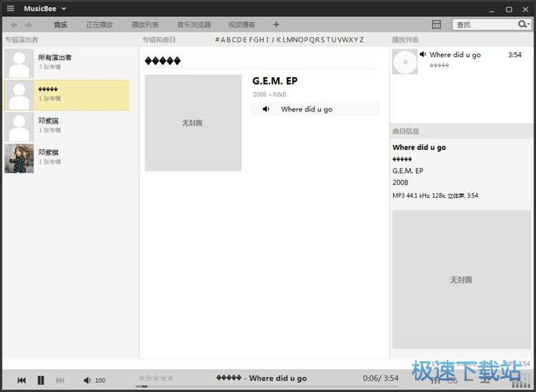Open the 音乐浏览器 tab
This screenshot has height=392, width=536.
(x=194, y=24)
